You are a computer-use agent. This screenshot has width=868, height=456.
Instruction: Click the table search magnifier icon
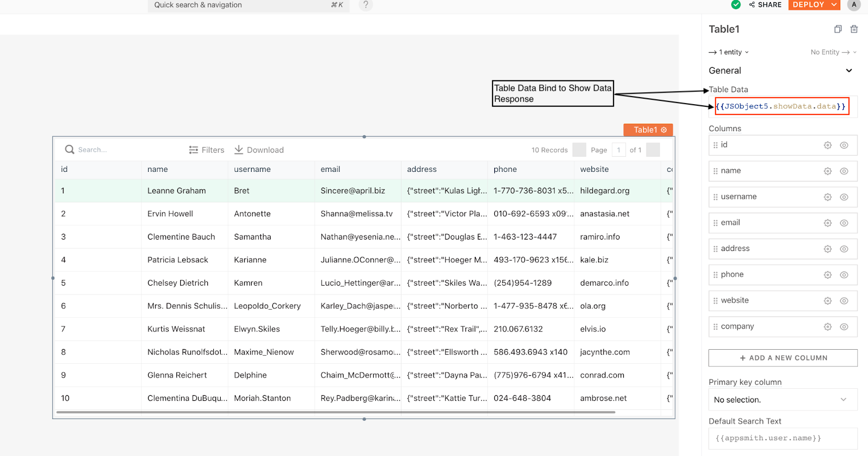(x=69, y=150)
